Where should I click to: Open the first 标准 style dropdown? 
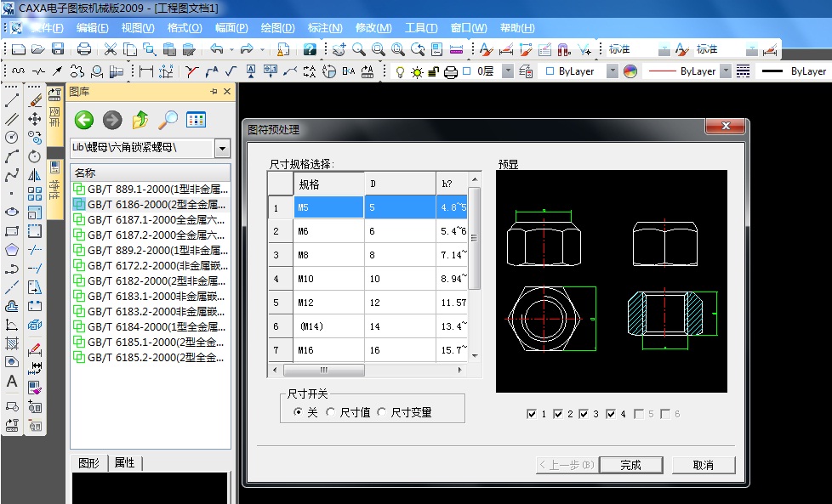pos(664,50)
